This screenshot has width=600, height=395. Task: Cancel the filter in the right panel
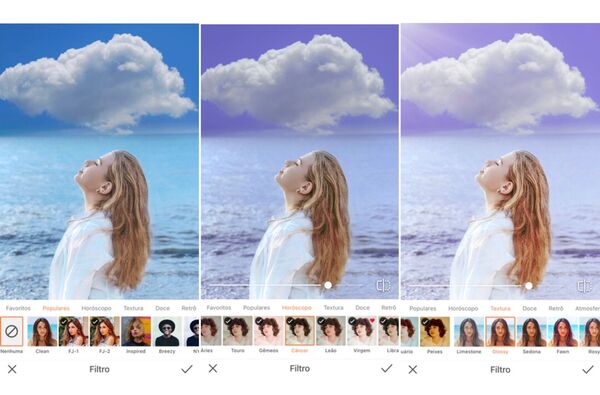[412, 370]
